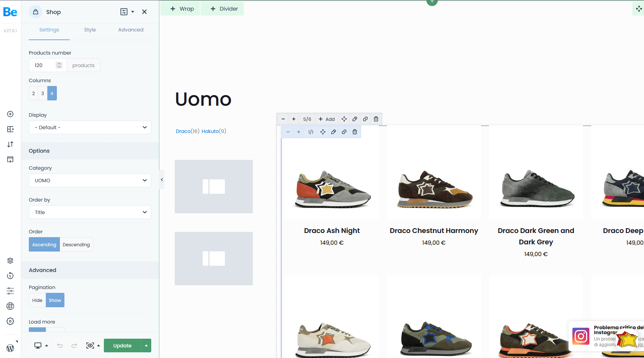The image size is (644, 358).
Task: Expand the presets dropdown arrow
Action: point(133,12)
